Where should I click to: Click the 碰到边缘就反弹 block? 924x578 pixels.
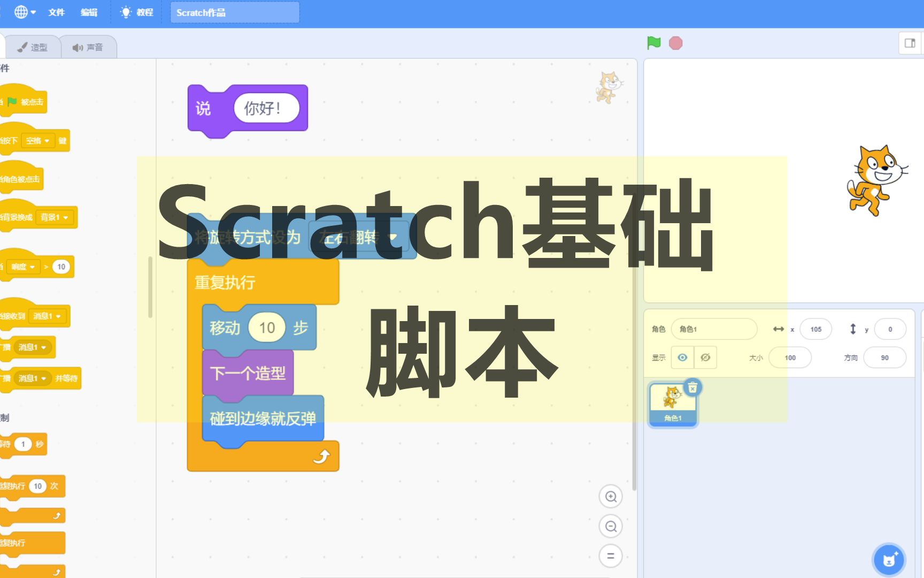[x=263, y=419]
